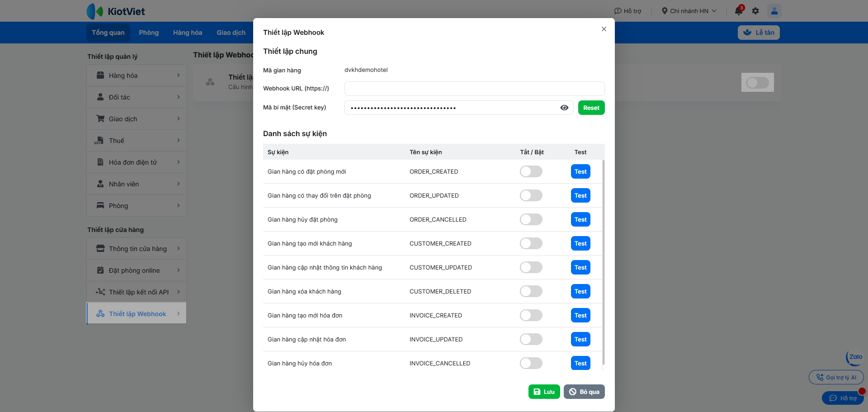Open the notifications bell
The height and width of the screenshot is (412, 868).
[739, 11]
